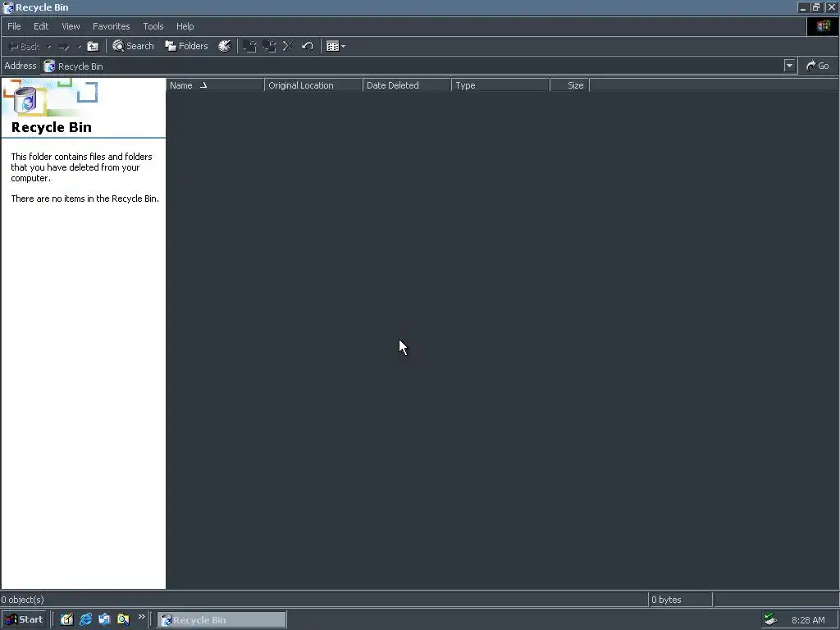Open the Views dropdown button
Viewport: 840px width, 630px height.
(336, 46)
